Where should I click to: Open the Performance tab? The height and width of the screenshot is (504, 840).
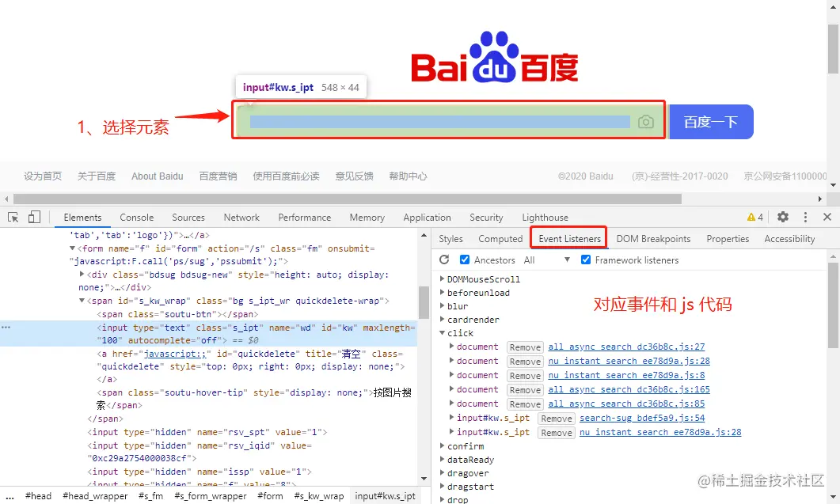[x=304, y=218]
